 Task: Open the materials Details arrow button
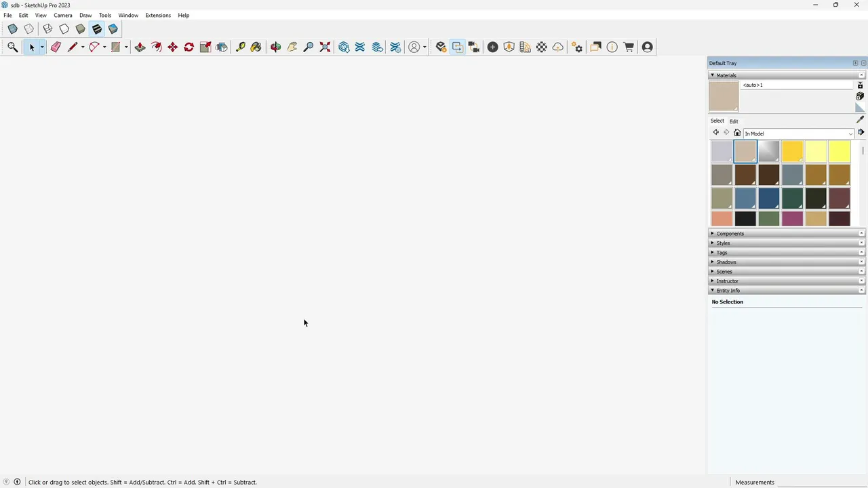[861, 133]
